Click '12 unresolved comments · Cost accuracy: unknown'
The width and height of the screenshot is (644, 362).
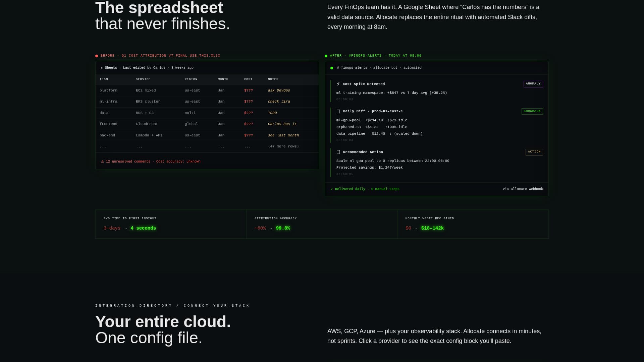[x=153, y=162]
